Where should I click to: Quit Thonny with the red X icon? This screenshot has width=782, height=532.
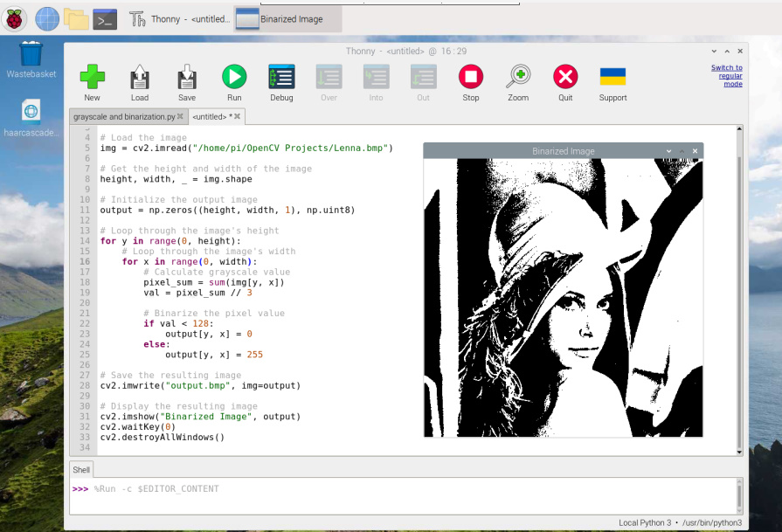565,83
